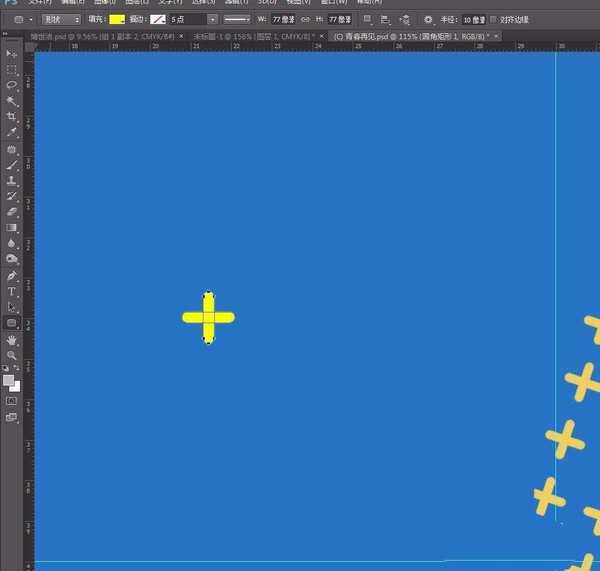
Task: Select the Eyedropper tool
Action: point(11,132)
